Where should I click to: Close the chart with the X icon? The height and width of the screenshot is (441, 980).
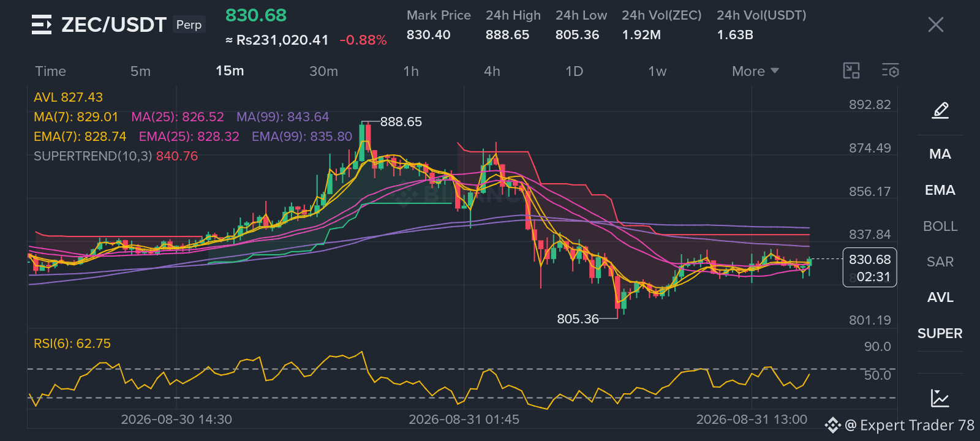[x=936, y=24]
